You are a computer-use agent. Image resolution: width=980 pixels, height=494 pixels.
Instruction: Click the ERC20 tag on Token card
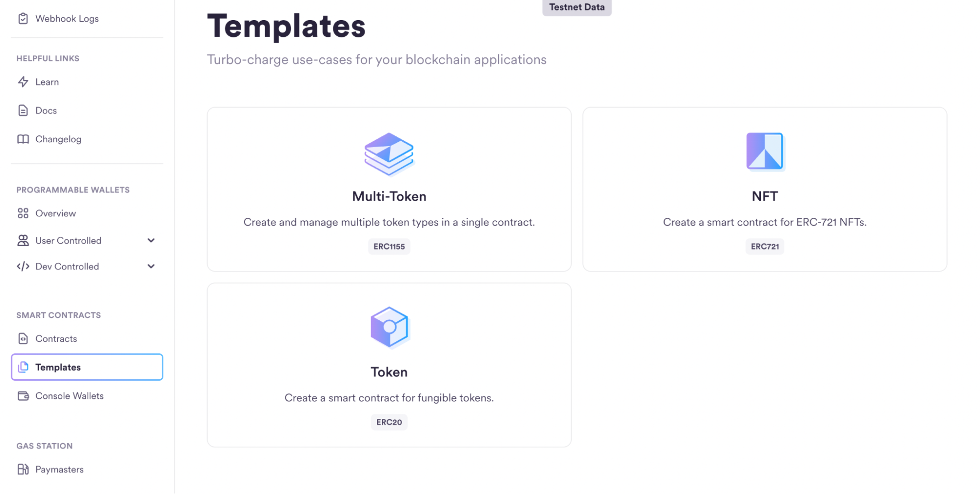pos(389,422)
